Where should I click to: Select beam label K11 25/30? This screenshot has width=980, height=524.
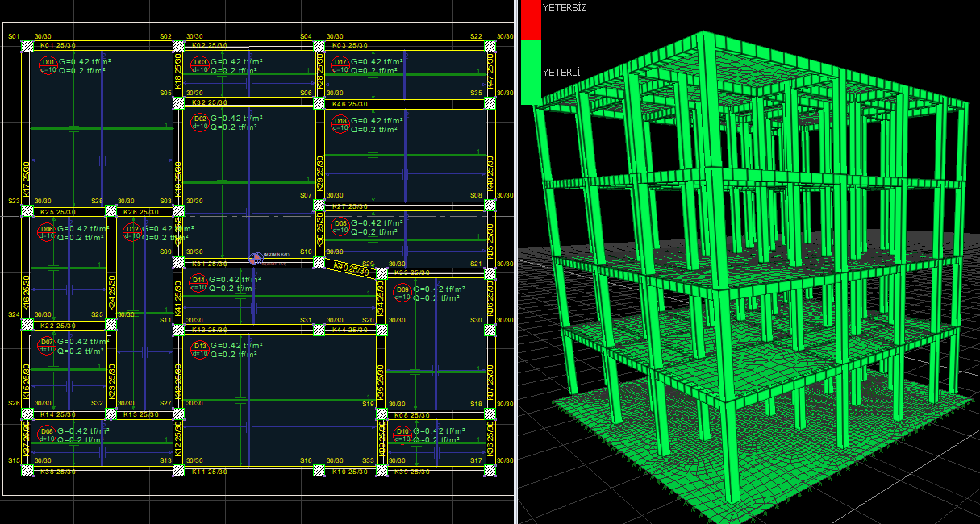coord(210,471)
